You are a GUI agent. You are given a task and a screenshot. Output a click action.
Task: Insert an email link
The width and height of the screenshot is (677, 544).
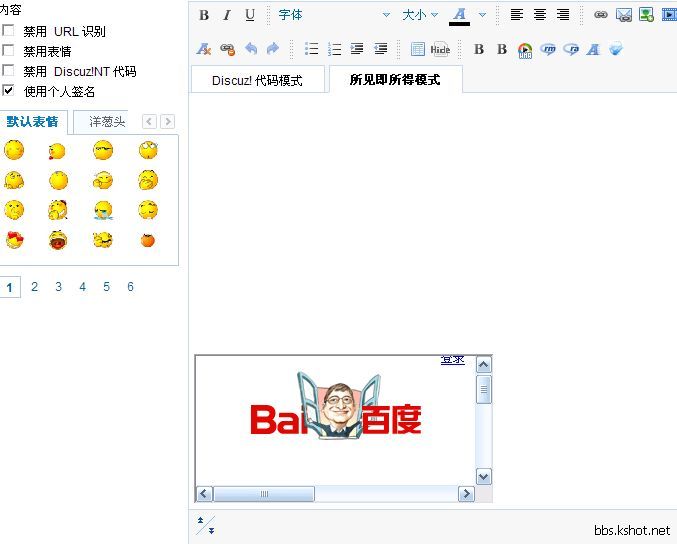click(x=623, y=15)
